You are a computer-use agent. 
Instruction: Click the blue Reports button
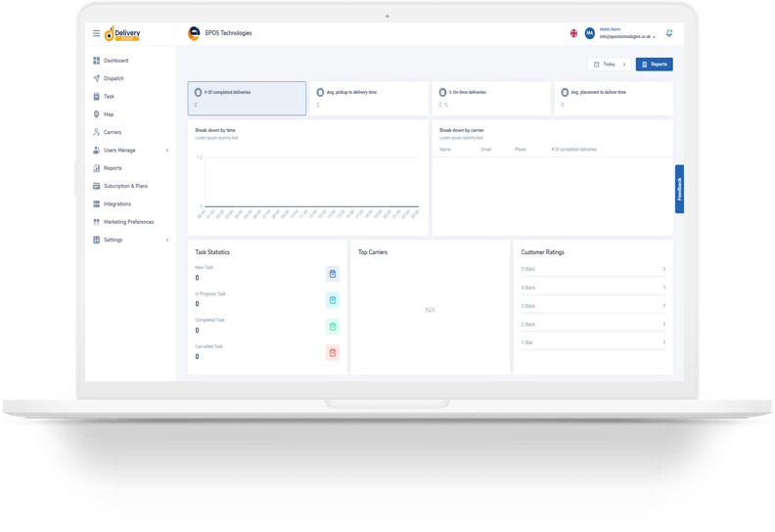(x=654, y=65)
